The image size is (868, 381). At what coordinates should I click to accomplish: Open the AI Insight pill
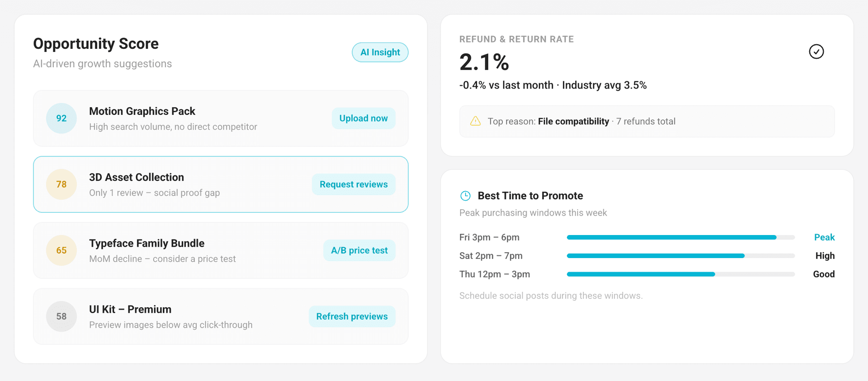point(380,52)
